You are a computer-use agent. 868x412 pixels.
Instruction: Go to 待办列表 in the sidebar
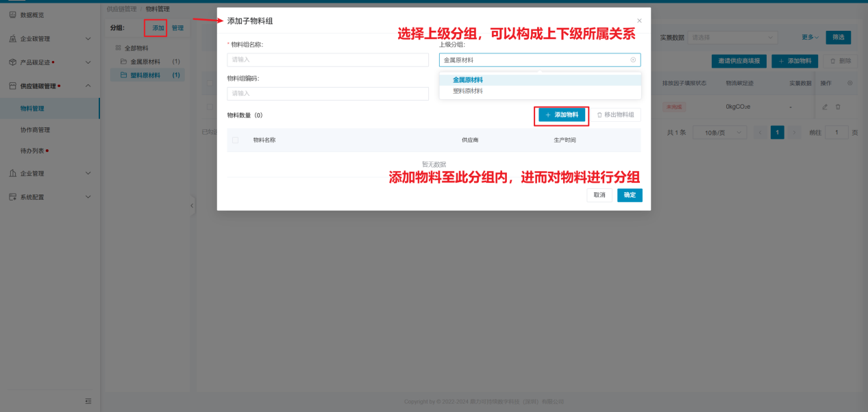click(x=32, y=151)
